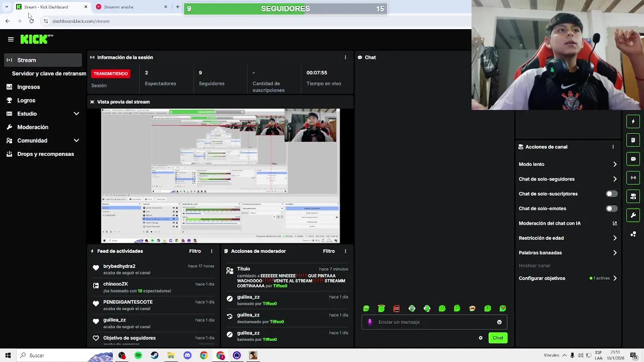Click username chinoooZK in activity feed
644x362 pixels.
point(116,284)
